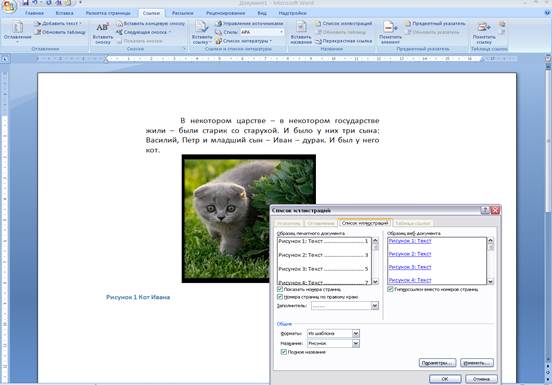Expand the Заполнитель dropdown

point(375,306)
